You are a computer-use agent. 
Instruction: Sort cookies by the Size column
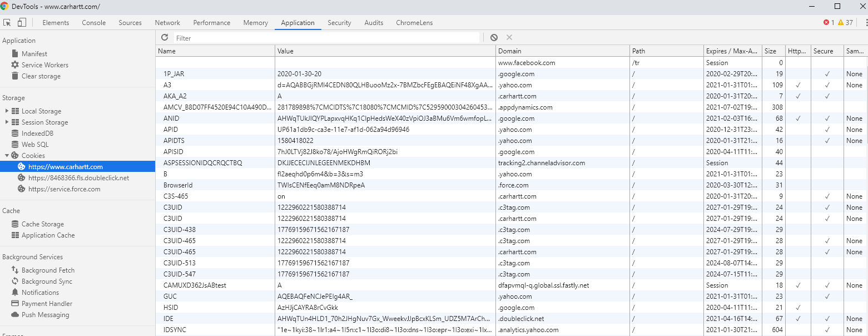tap(773, 51)
